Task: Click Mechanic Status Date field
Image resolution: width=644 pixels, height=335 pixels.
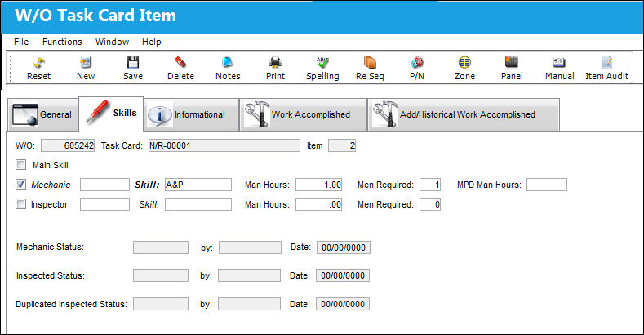Action: tap(344, 248)
